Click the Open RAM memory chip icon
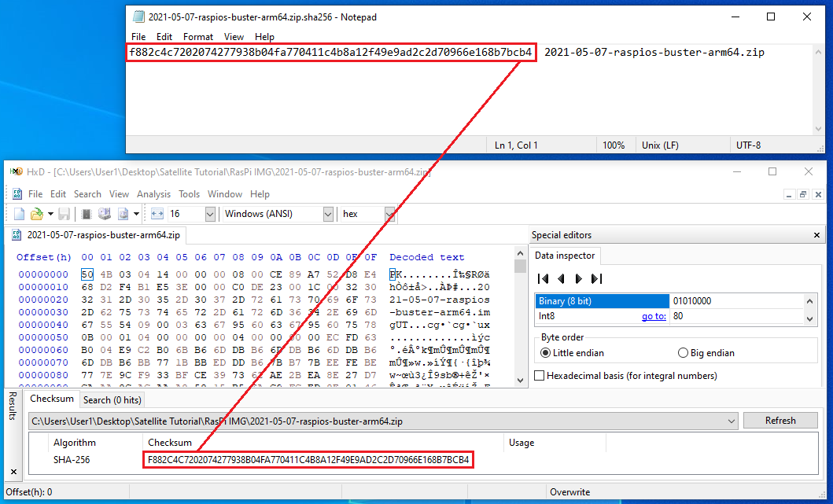 coord(87,214)
